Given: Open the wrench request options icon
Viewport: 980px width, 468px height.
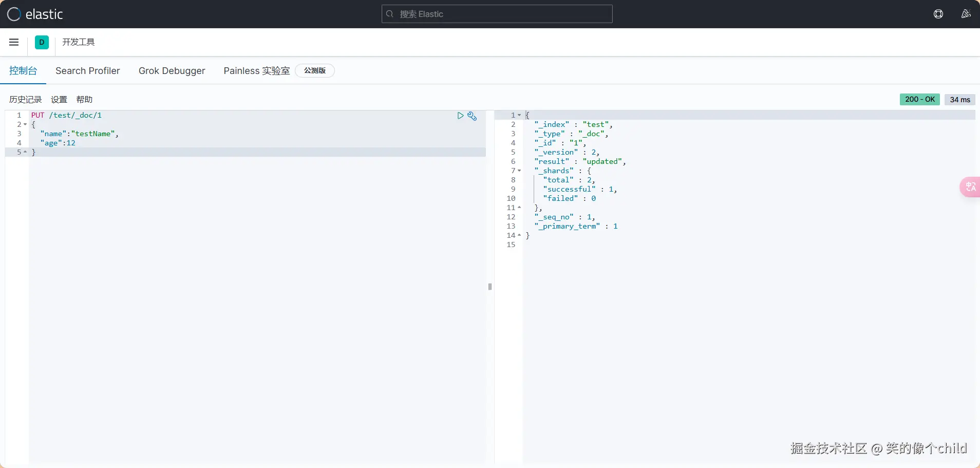Looking at the screenshot, I should click(472, 116).
